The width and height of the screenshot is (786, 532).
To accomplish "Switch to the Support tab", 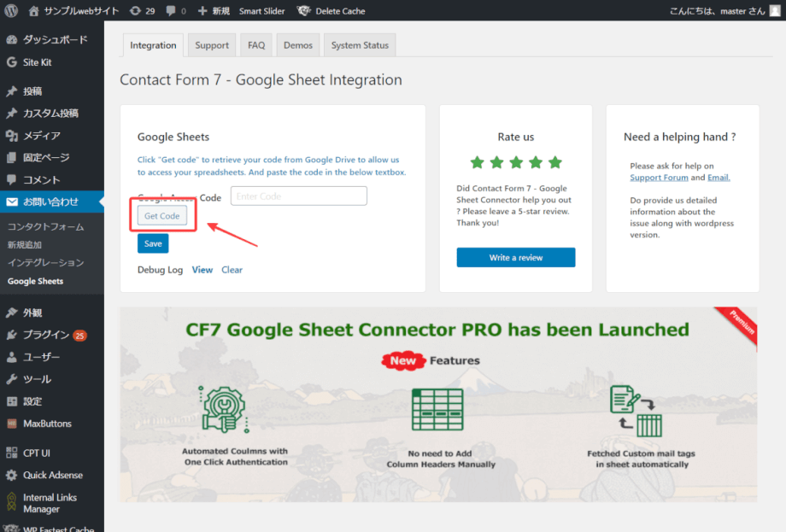I will 212,45.
